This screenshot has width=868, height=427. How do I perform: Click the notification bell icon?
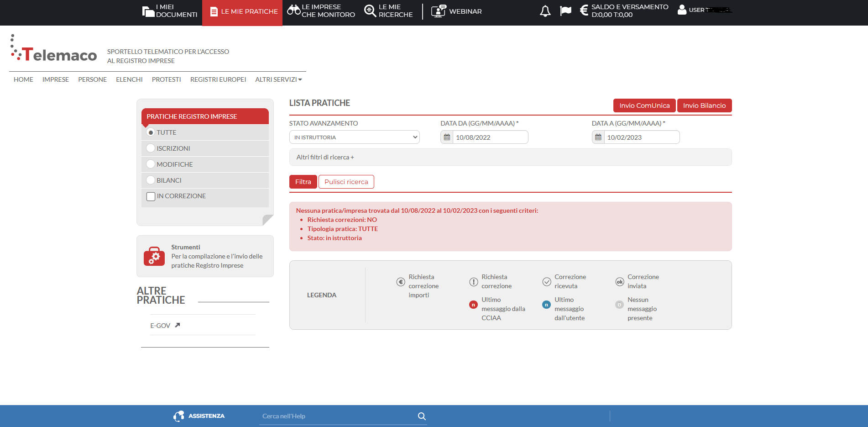pyautogui.click(x=545, y=11)
